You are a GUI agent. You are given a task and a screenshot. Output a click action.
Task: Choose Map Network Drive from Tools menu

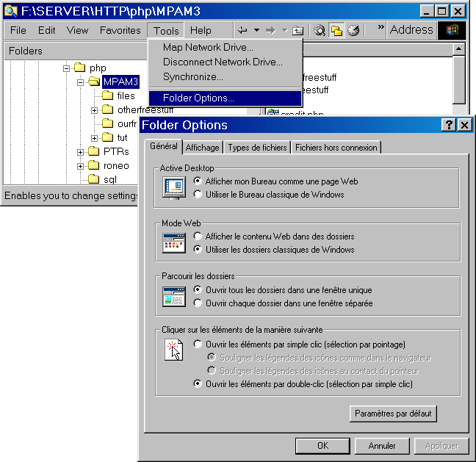226,47
